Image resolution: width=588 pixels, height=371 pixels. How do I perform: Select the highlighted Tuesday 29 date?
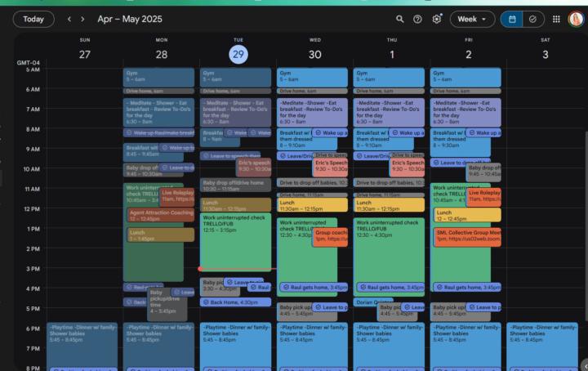coord(238,55)
